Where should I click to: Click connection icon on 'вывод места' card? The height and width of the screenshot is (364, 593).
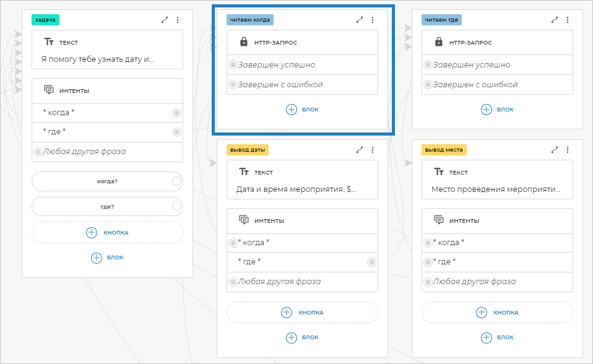(554, 150)
